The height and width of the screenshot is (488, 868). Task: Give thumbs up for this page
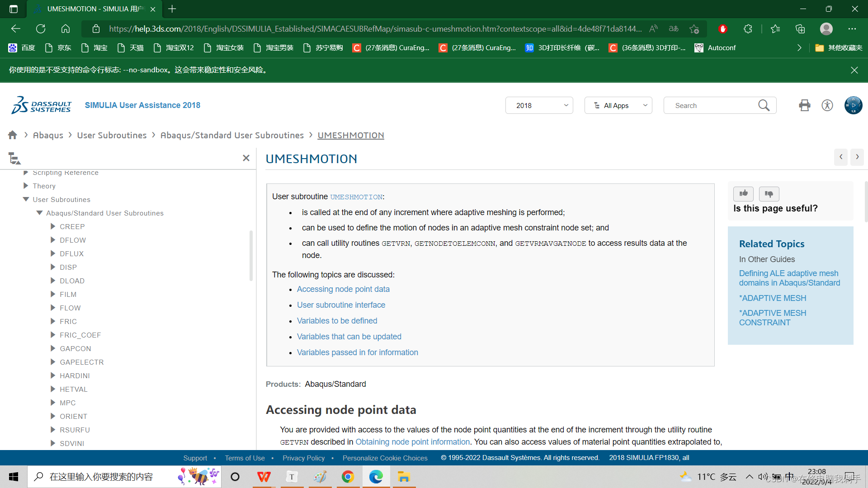[743, 193]
